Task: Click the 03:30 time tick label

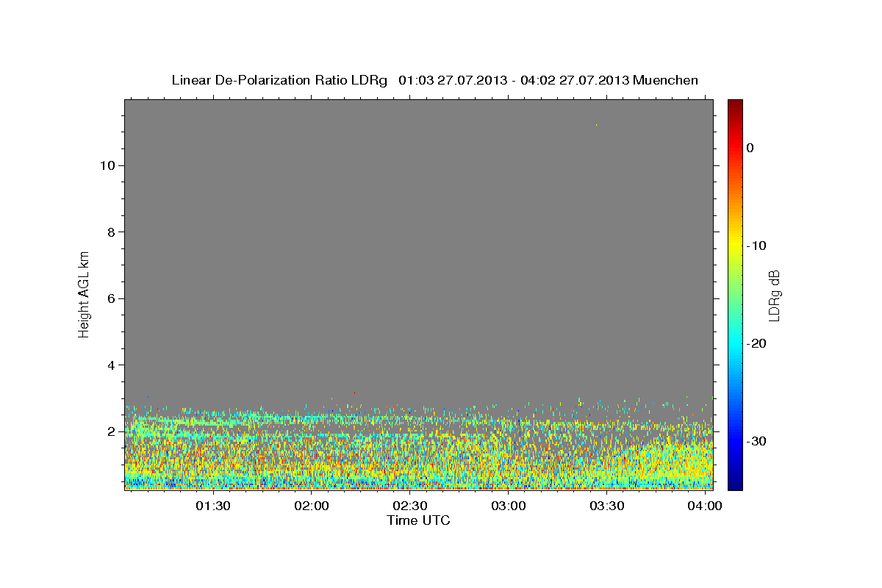Action: pos(607,506)
